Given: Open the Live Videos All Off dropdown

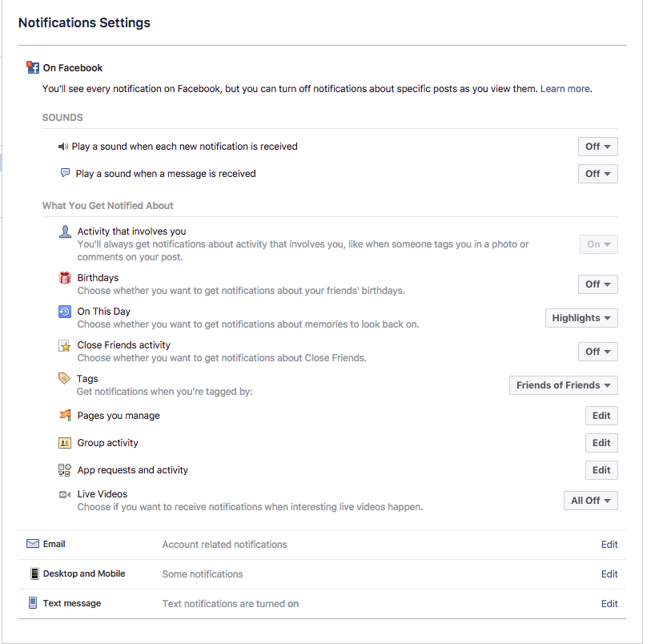Looking at the screenshot, I should point(590,501).
